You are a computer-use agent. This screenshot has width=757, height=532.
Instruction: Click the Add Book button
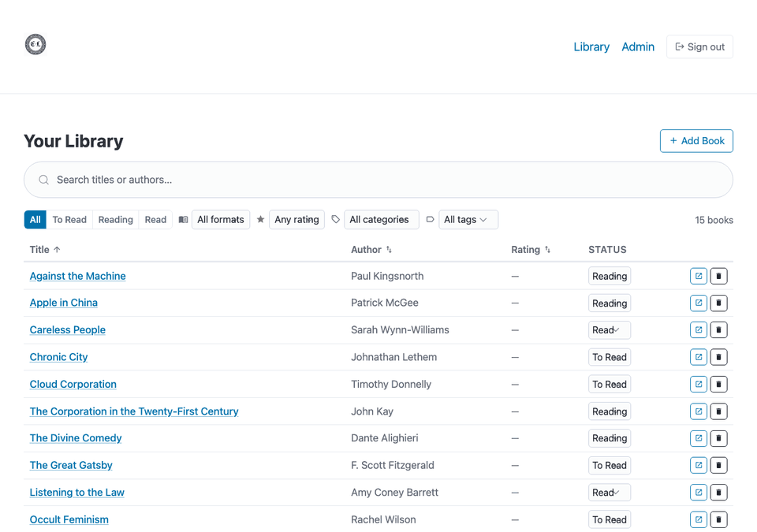tap(696, 141)
